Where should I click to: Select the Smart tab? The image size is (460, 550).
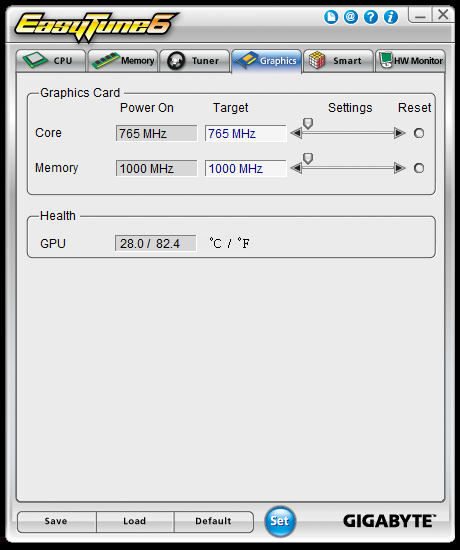point(338,61)
